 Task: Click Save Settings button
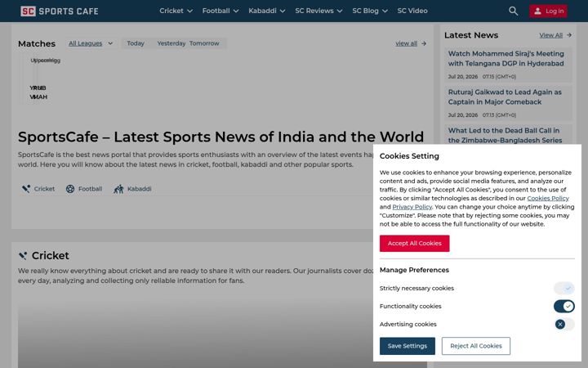click(x=408, y=346)
